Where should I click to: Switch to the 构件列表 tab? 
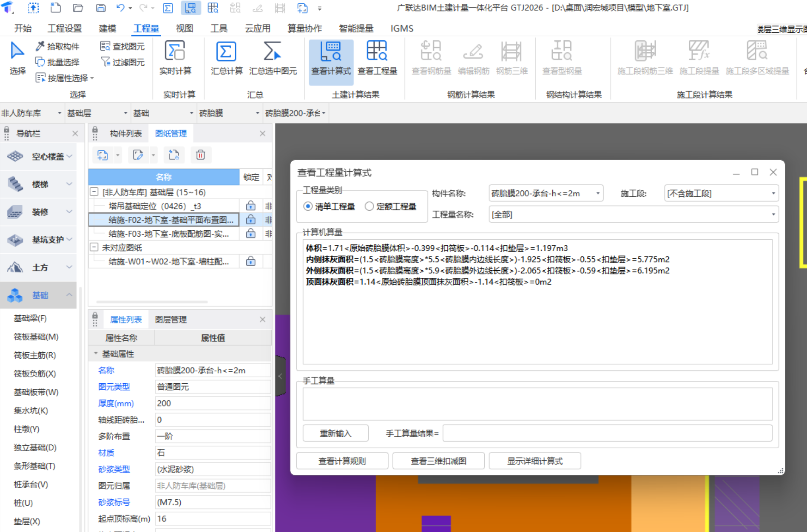[x=125, y=133]
